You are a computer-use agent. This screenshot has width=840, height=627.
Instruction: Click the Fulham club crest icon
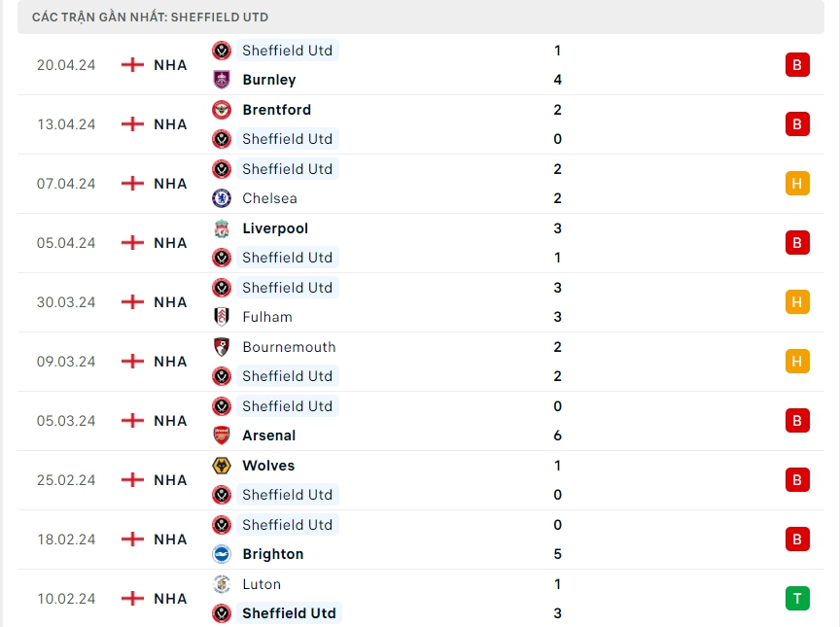coord(222,317)
